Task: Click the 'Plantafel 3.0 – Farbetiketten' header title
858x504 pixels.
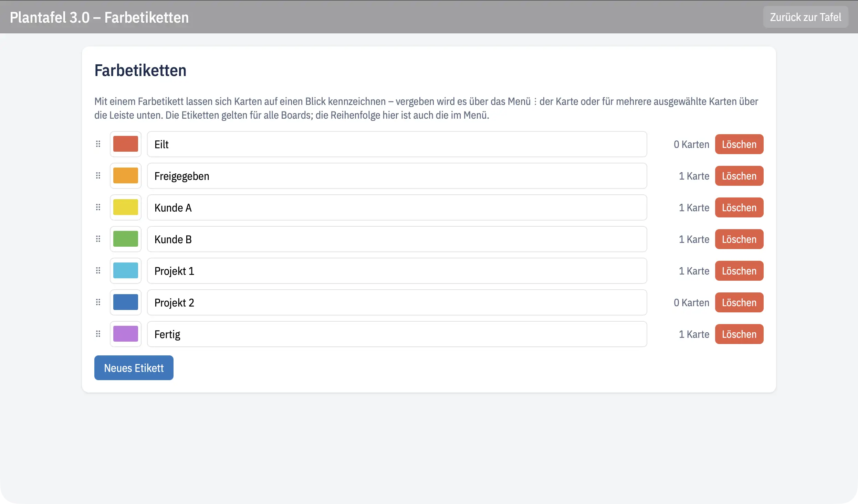Action: click(99, 17)
